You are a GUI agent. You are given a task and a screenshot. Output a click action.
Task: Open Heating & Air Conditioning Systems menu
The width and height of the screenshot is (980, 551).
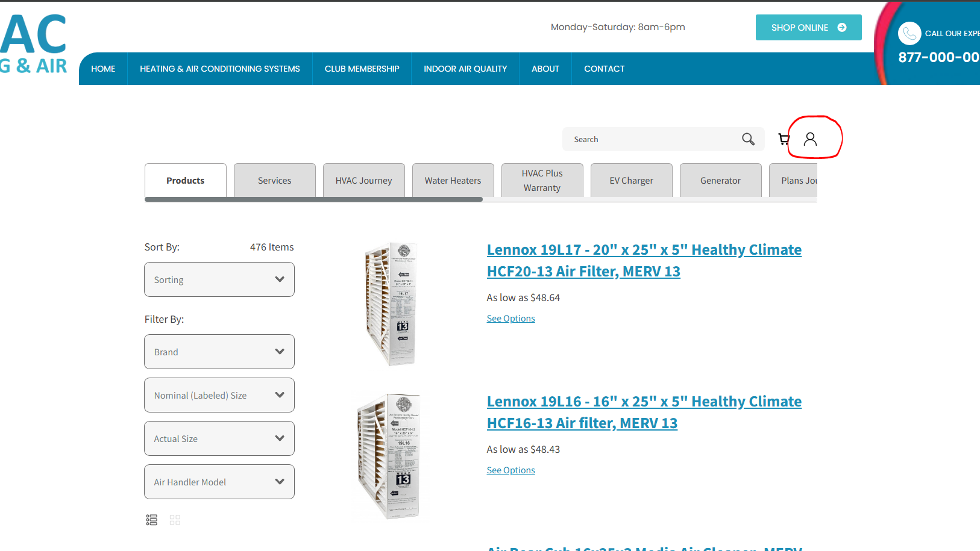pyautogui.click(x=220, y=69)
